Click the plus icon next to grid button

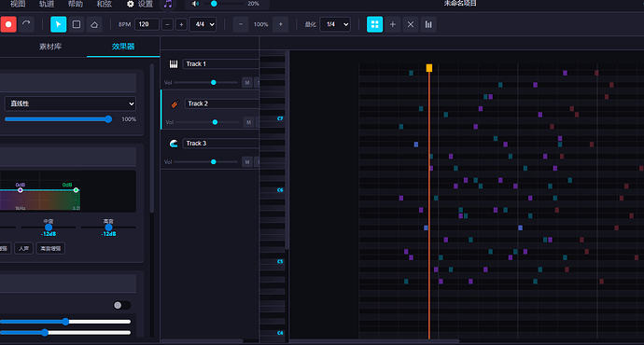click(x=393, y=24)
